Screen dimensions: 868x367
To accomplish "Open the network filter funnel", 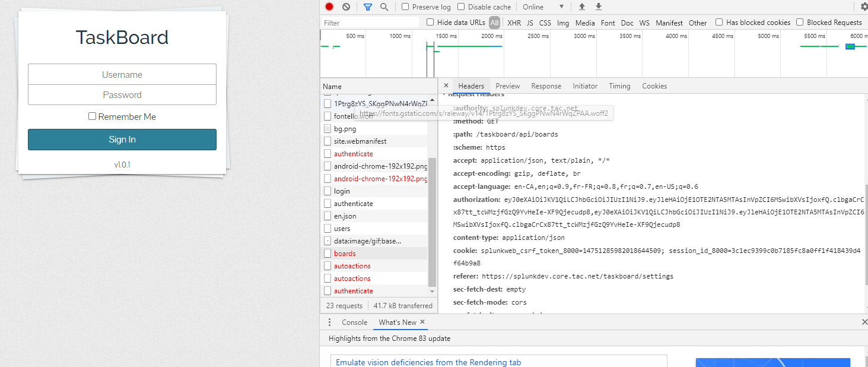I will (x=367, y=7).
